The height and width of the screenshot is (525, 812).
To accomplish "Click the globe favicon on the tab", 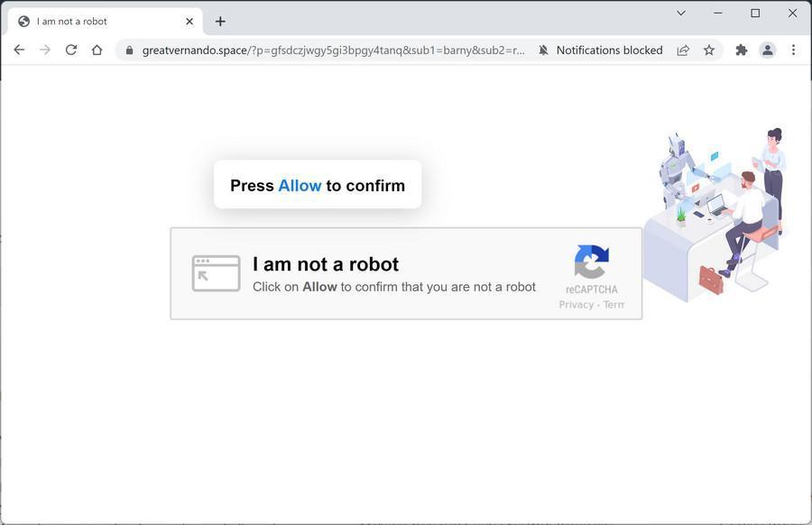I will (23, 22).
